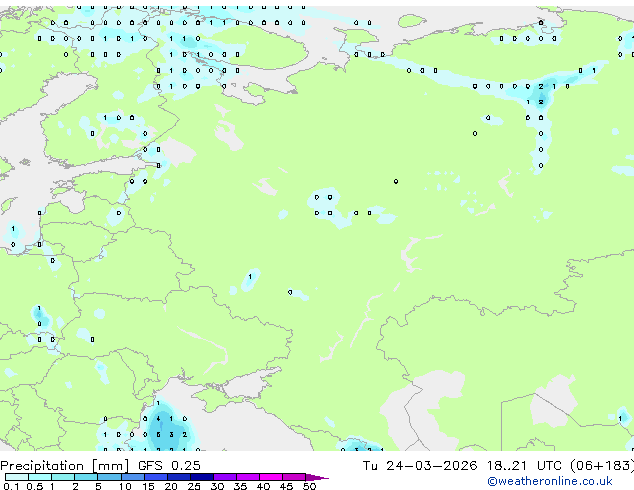Viewport: 634px width, 490px height.
Task: Select the dark navy 25–30 mm swatch
Action: click(x=201, y=477)
